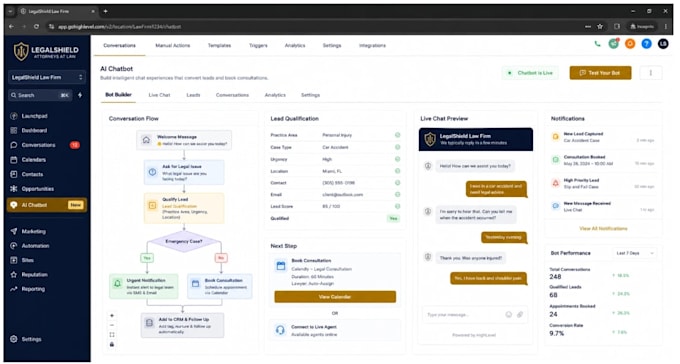
Task: Open Automation in the sidebar
Action: [x=29, y=246]
